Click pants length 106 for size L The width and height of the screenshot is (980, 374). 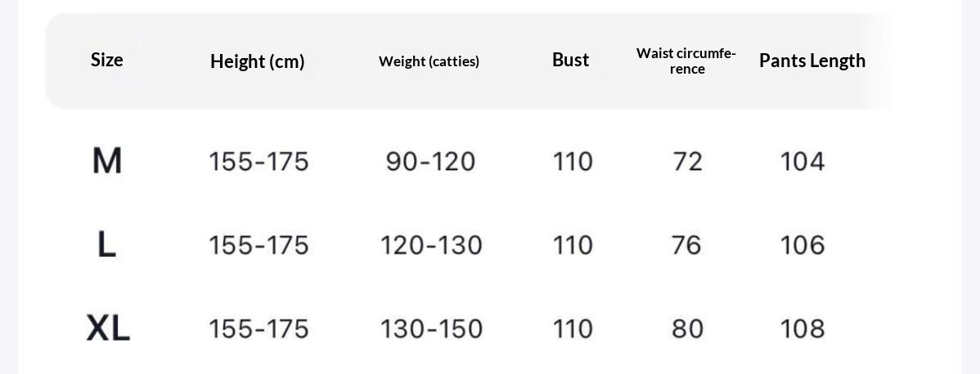(802, 245)
